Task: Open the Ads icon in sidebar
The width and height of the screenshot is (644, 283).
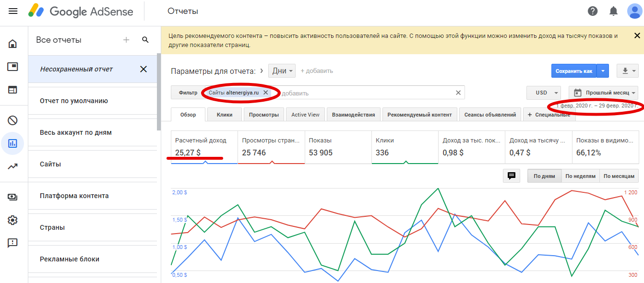Action: pyautogui.click(x=12, y=67)
